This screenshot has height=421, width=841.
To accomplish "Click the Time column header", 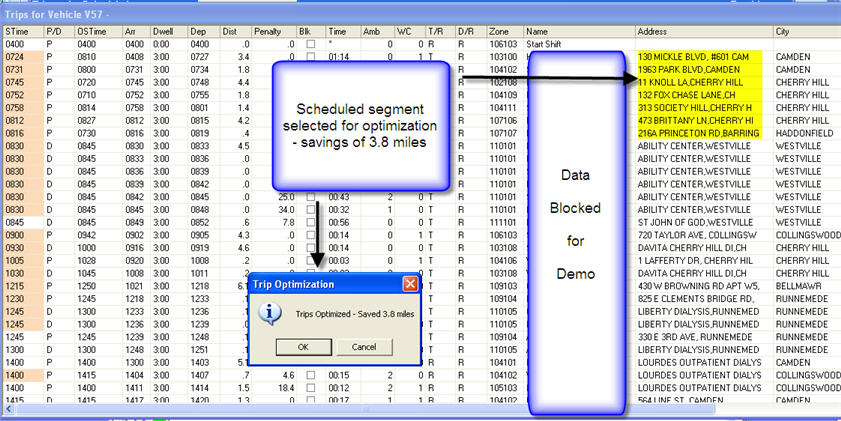I will tap(343, 32).
